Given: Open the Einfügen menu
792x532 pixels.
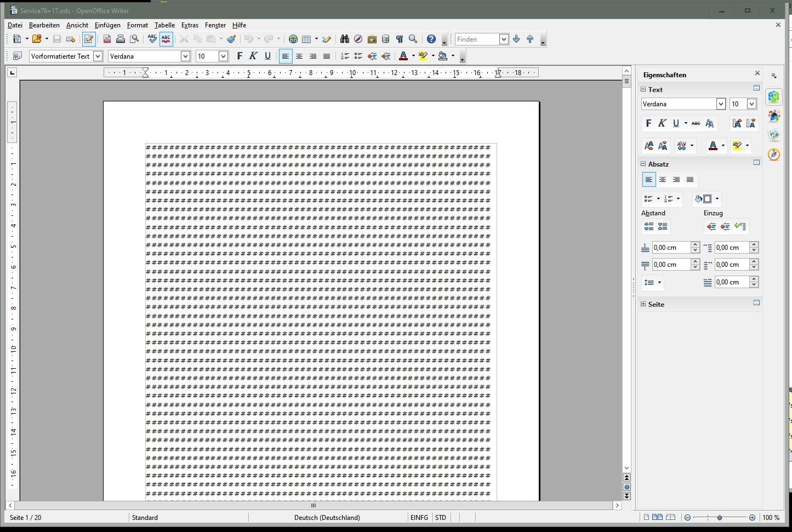Looking at the screenshot, I should (107, 25).
